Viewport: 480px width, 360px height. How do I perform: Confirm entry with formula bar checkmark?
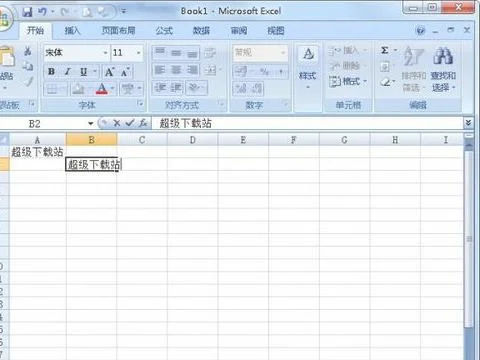point(130,123)
